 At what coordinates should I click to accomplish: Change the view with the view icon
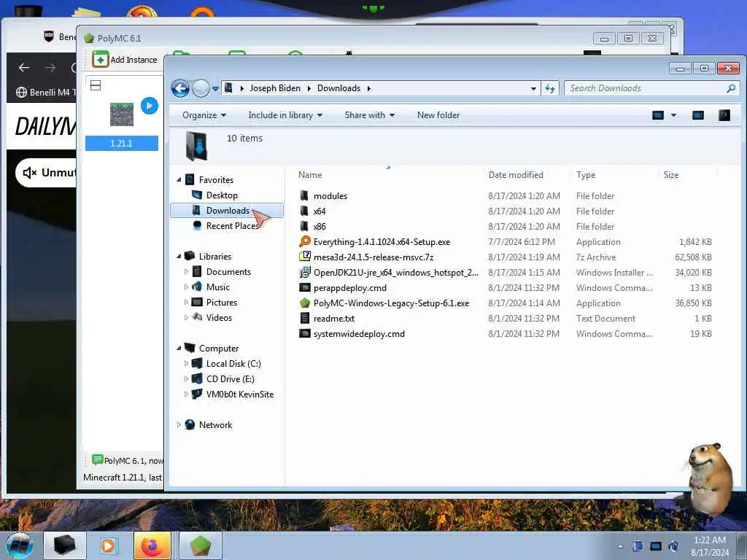pyautogui.click(x=658, y=115)
